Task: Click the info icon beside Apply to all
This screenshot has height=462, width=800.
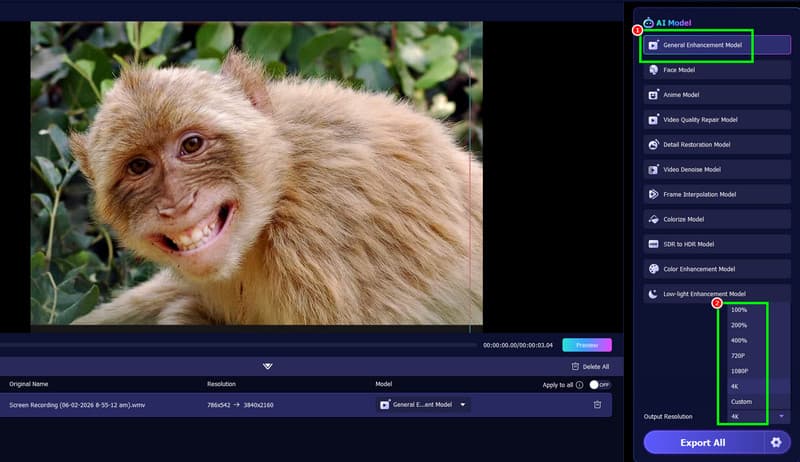Action: (579, 385)
